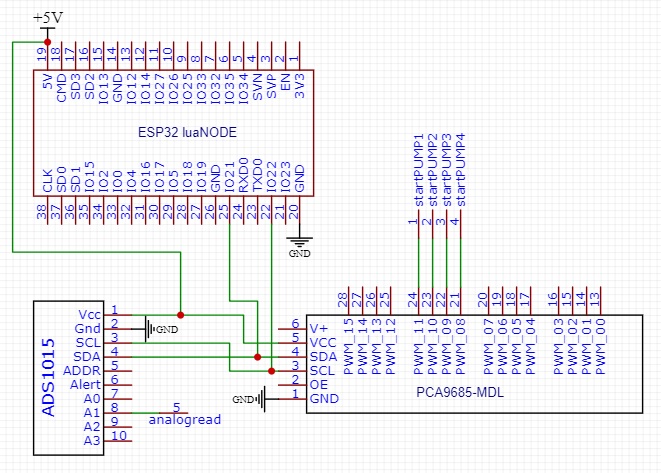The width and height of the screenshot is (661, 473).
Task: Click the red junction dot under +5V
Action: [48, 42]
